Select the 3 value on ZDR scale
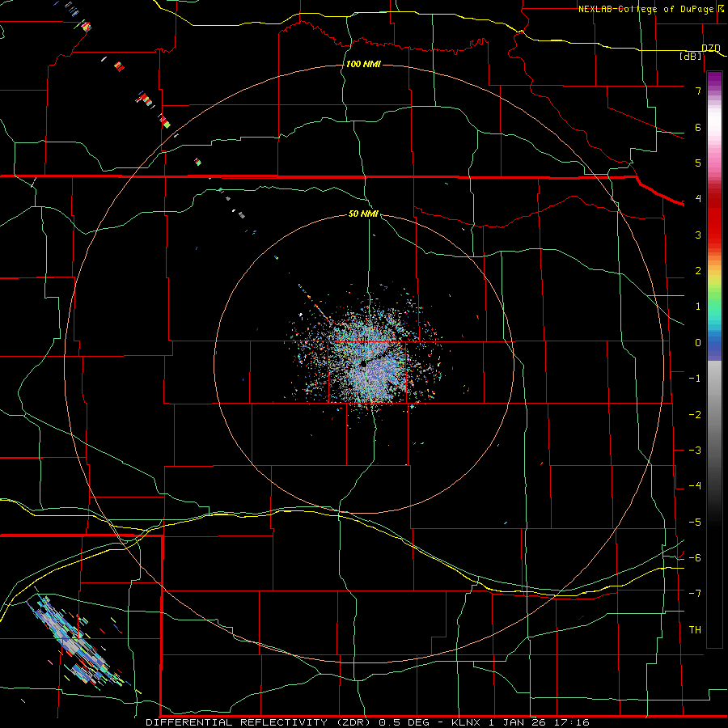This screenshot has height=728, width=728. pyautogui.click(x=698, y=235)
